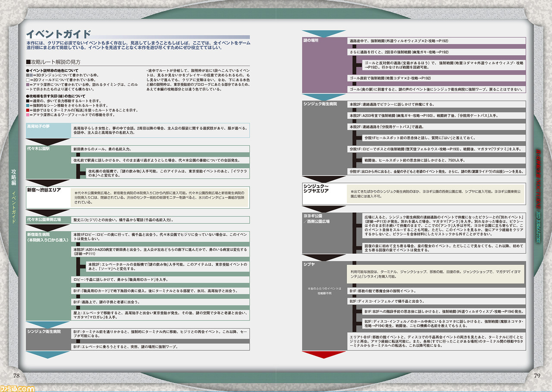The image size is (552, 392).
Task: Click the 新田勇からのメール row
Action: (x=160, y=149)
